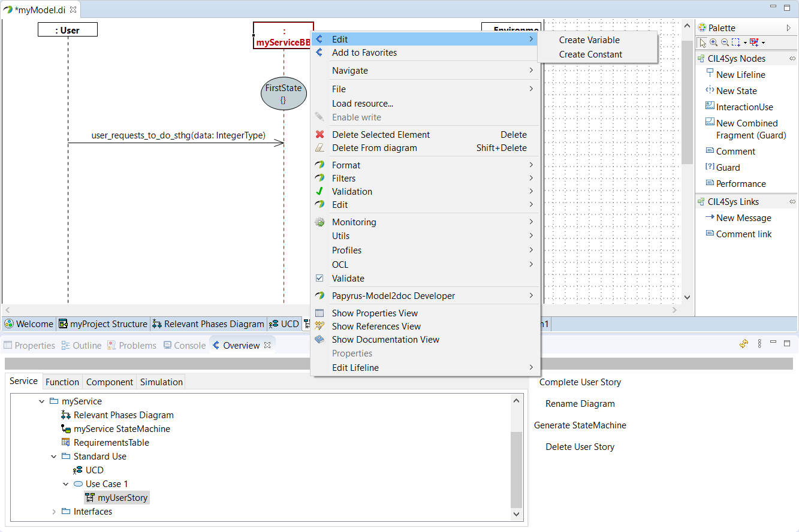Click the Zoom In magnifier in the Palette
This screenshot has height=532, width=799.
713,43
